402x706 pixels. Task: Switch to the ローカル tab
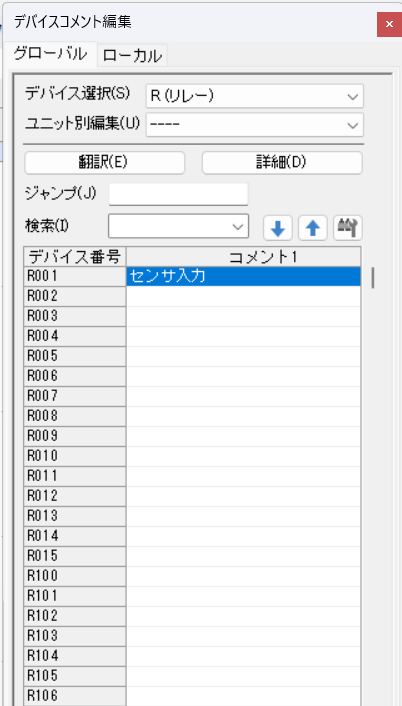tap(132, 56)
